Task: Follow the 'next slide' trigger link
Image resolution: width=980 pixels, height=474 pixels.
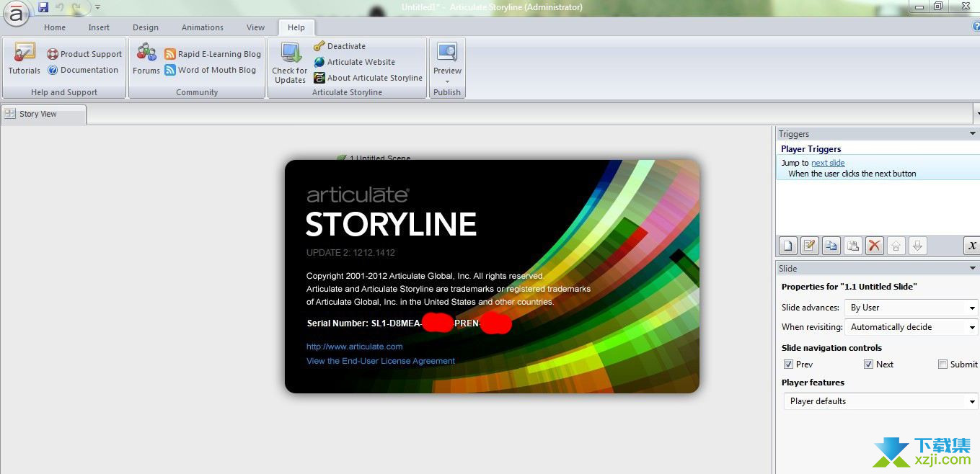Action: click(828, 163)
